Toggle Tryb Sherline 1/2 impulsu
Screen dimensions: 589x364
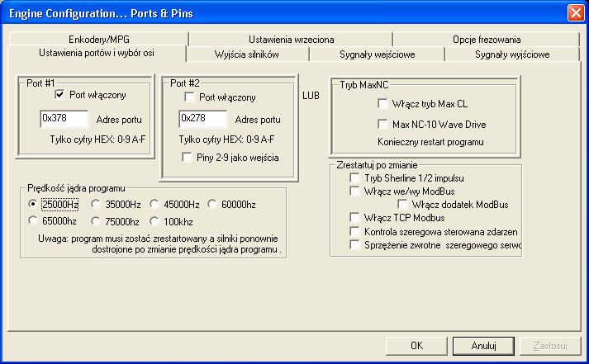pyautogui.click(x=354, y=177)
